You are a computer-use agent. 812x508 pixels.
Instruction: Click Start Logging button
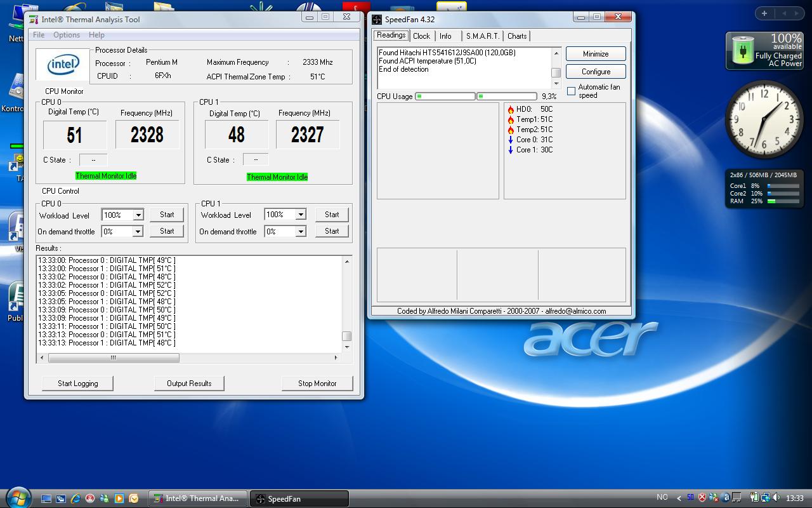click(x=77, y=384)
